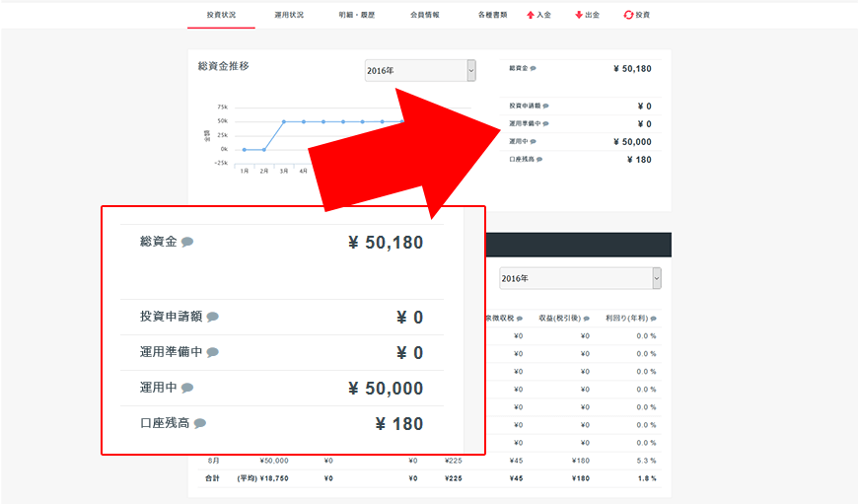The height and width of the screenshot is (504, 858).
Task: Switch to the 運用状況 tab
Action: 289,15
